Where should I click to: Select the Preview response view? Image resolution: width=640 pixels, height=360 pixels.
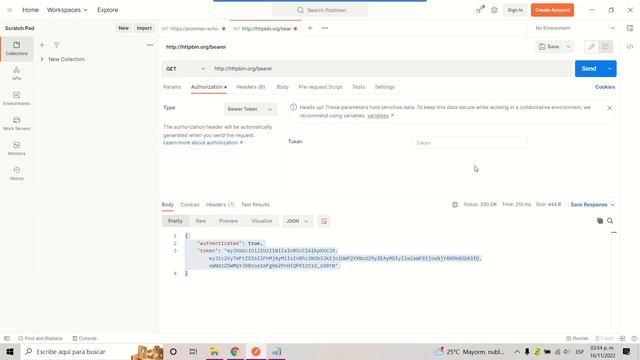pos(228,221)
